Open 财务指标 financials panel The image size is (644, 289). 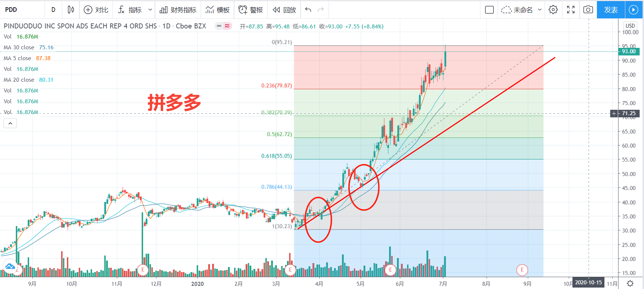(178, 10)
